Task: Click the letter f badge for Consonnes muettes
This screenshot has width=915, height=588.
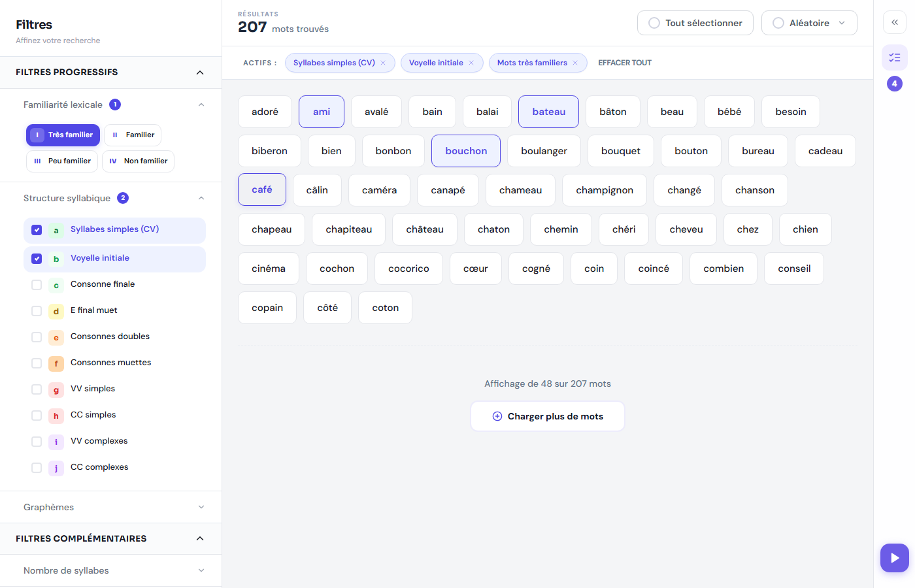Action: coord(56,363)
